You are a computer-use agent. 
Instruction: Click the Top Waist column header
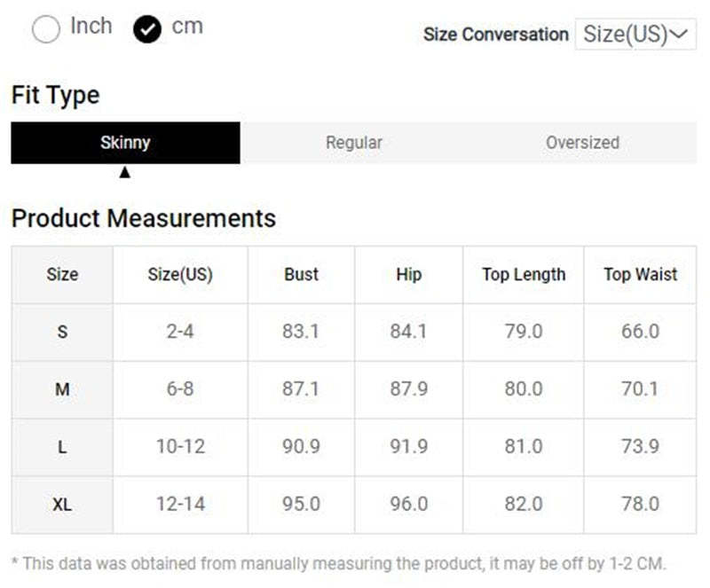640,275
